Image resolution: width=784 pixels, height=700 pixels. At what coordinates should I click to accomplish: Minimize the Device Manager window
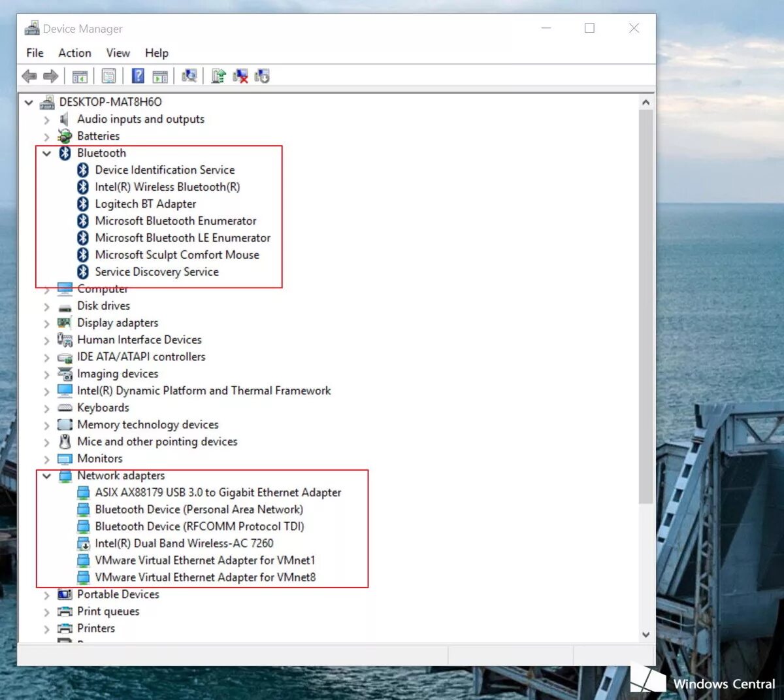546,28
